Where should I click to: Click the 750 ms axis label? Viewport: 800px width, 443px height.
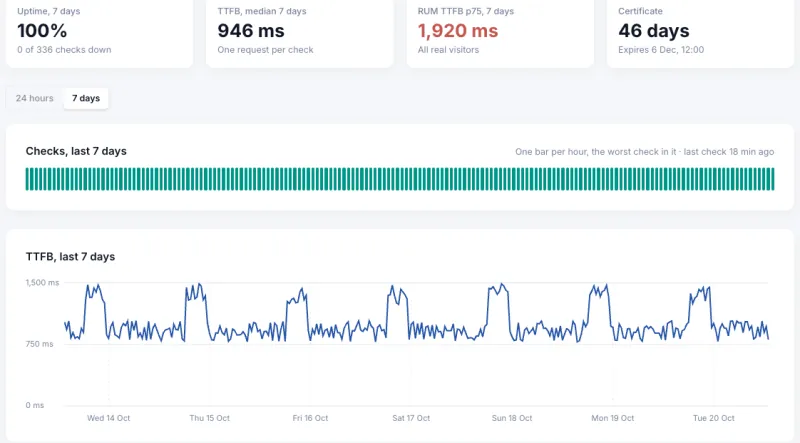point(39,344)
